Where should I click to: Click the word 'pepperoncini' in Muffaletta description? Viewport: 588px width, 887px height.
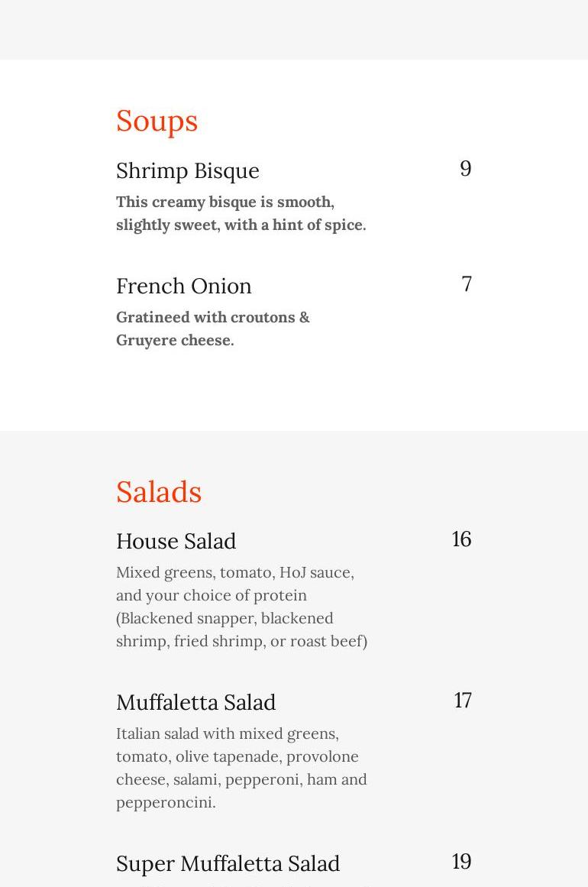click(164, 803)
